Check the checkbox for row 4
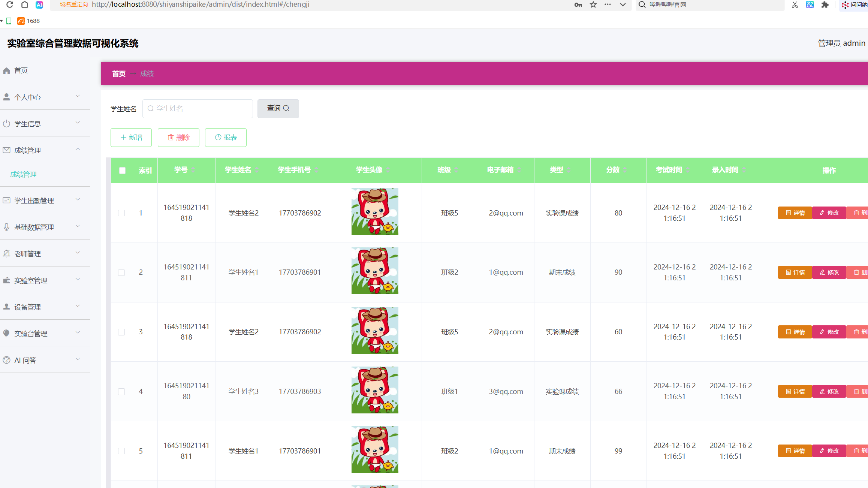 coord(121,391)
